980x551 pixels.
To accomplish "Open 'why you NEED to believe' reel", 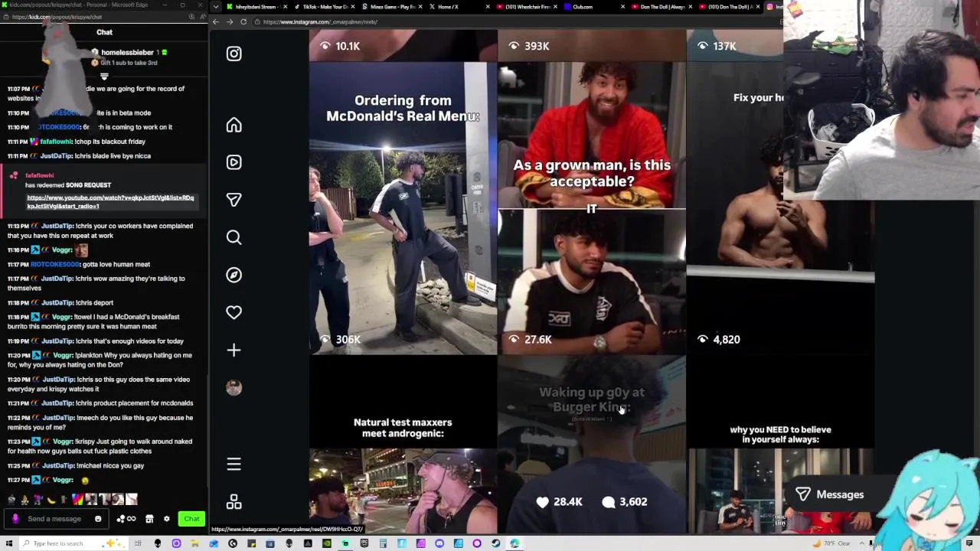I will point(780,445).
